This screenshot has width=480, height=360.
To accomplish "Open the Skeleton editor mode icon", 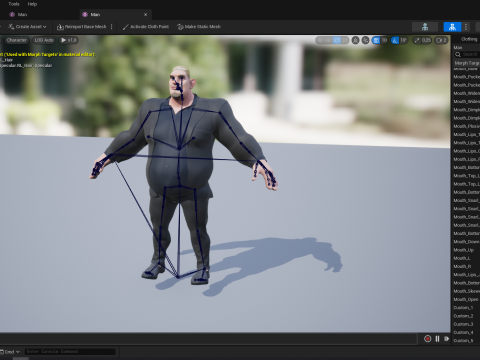I will tap(425, 27).
